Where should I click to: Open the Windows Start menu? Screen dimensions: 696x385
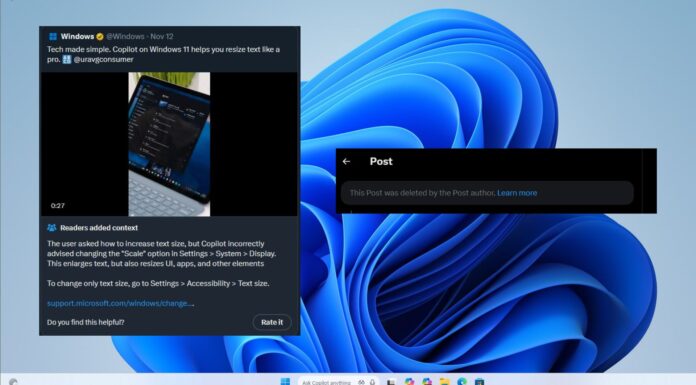pyautogui.click(x=285, y=381)
